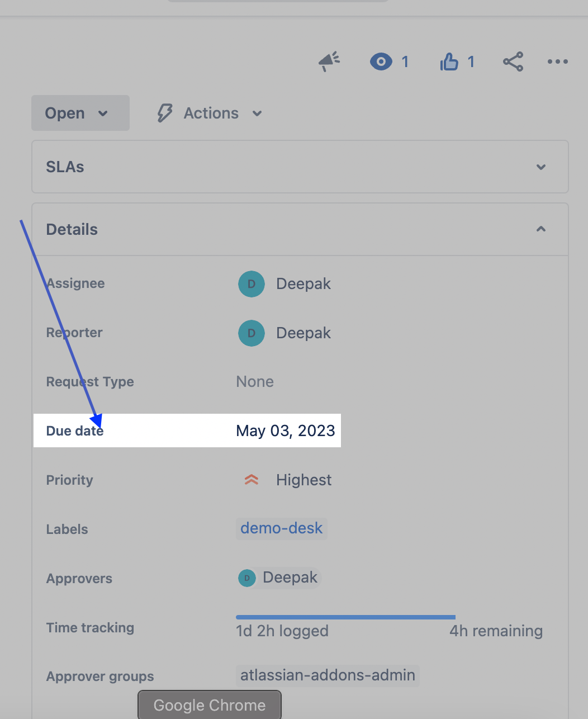Click the Reporter Deepak avatar
This screenshot has height=719, width=588.
252,333
